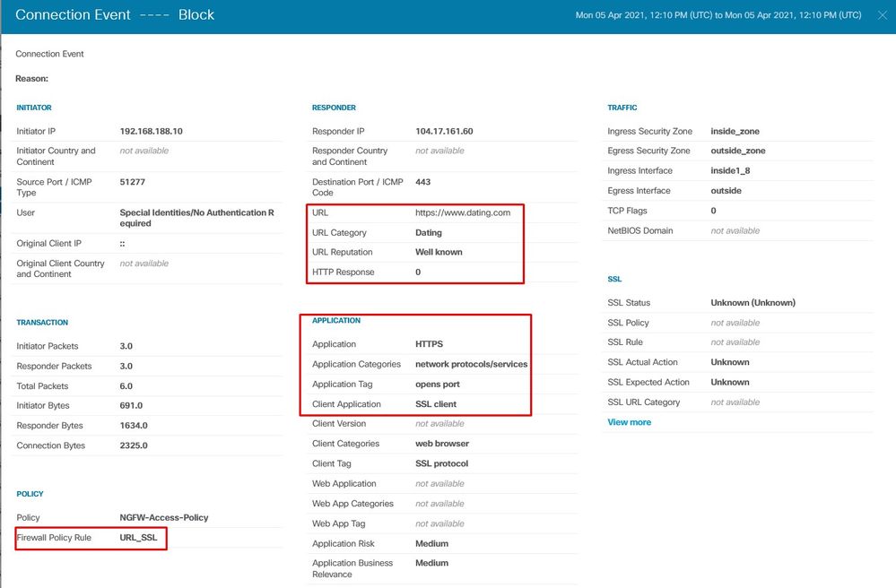Click the TRANSACTION section heading
The width and height of the screenshot is (896, 588).
tap(42, 323)
